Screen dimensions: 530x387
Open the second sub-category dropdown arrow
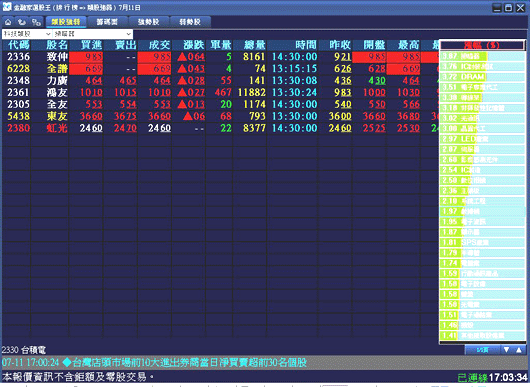[x=128, y=34]
